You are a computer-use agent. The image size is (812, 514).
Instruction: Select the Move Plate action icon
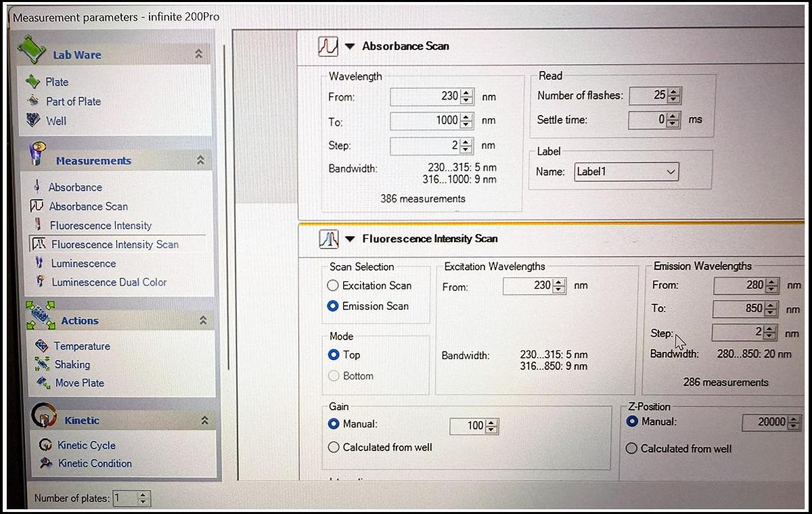pyautogui.click(x=41, y=383)
